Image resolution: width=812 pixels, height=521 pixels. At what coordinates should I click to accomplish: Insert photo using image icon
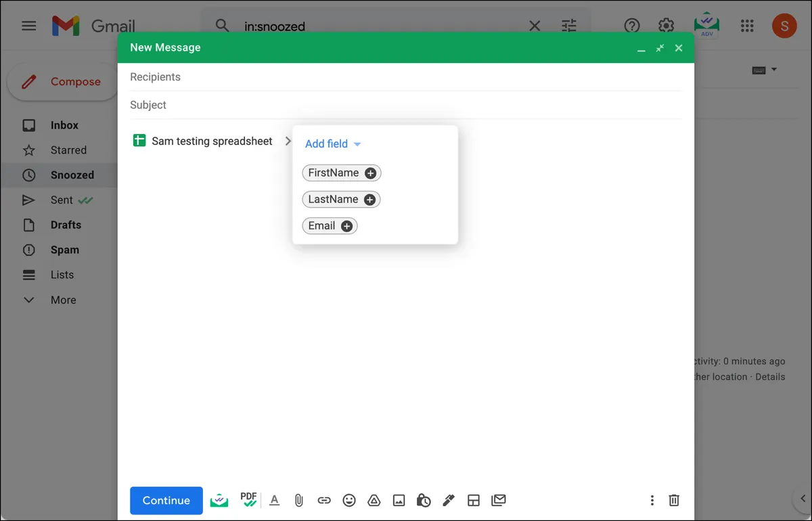[399, 501]
